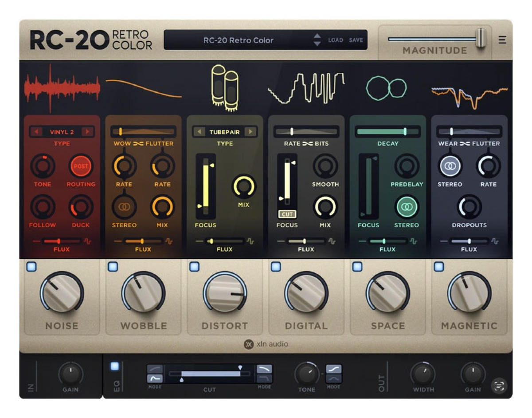532x418 pixels.
Task: Click the Distort FOCUS range bar
Action: click(x=206, y=186)
